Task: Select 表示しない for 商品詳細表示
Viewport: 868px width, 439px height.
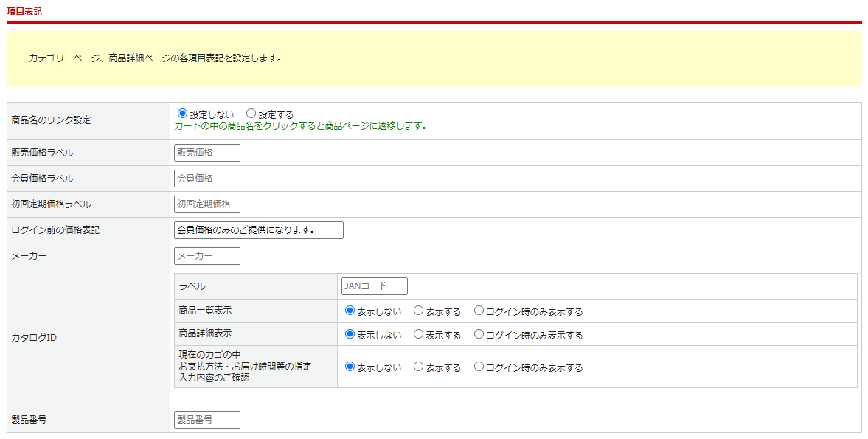Action: (x=350, y=334)
